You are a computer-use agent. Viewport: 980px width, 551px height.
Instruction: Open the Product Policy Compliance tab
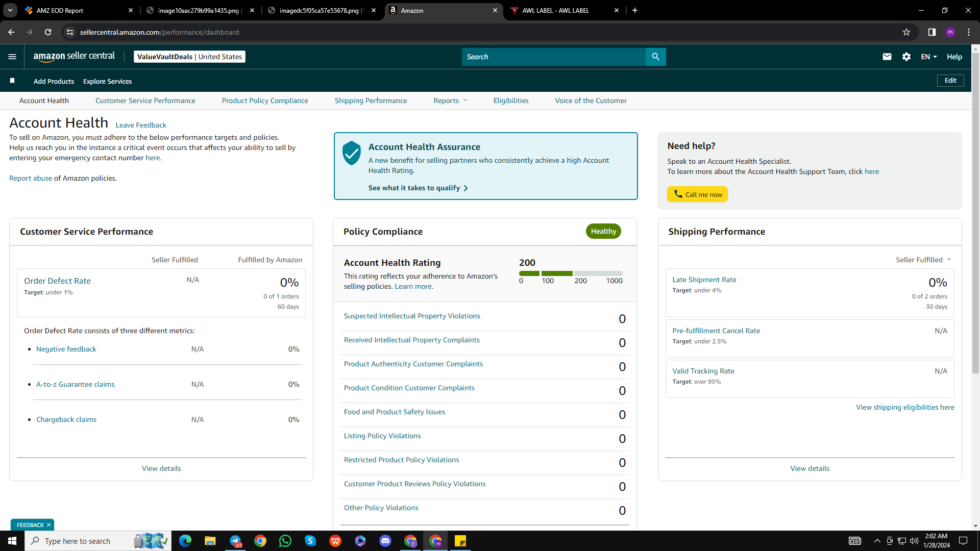[x=265, y=101]
